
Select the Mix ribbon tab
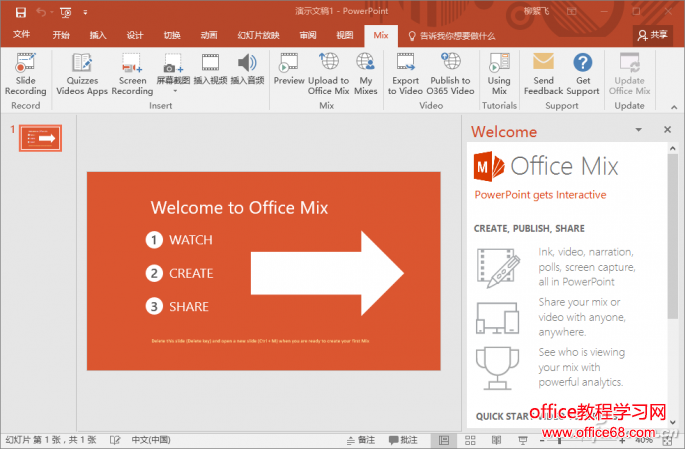point(381,35)
